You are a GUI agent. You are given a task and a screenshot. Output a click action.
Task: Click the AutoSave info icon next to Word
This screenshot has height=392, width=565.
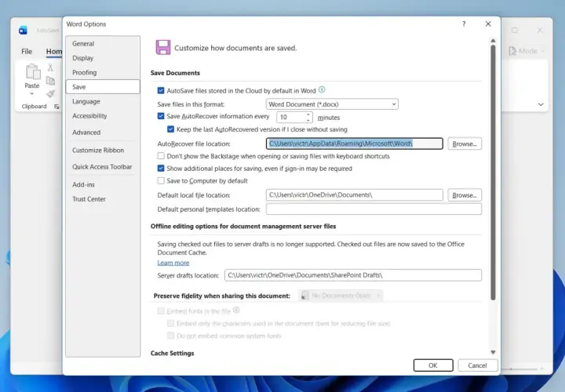point(322,89)
